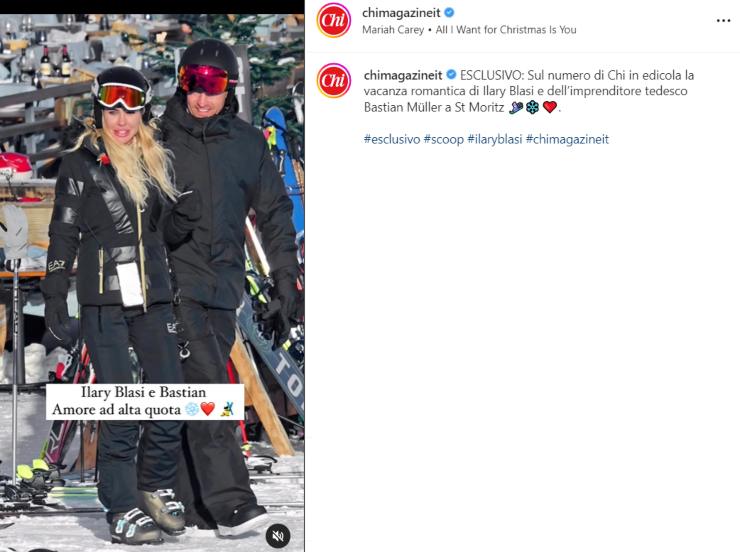Click the verified badge next to caption username
Viewport: 740px width, 552px height.
pos(451,75)
